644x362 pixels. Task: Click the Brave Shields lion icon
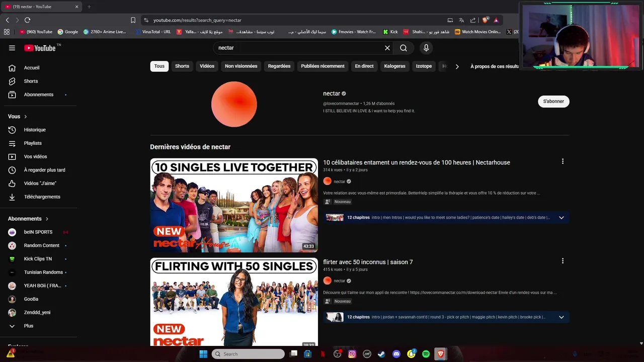pos(485,20)
